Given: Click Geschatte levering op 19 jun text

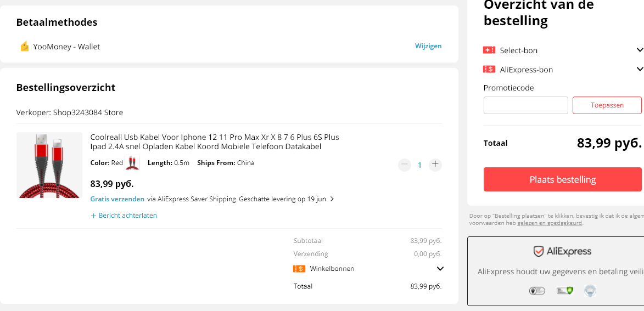Looking at the screenshot, I should (282, 199).
